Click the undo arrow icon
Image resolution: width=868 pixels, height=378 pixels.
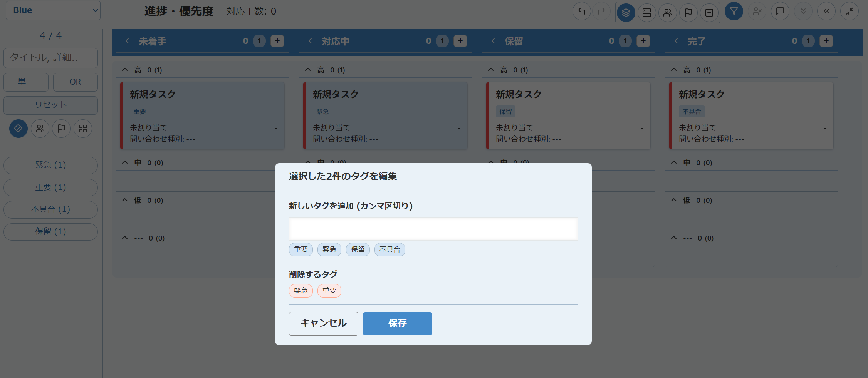point(582,12)
